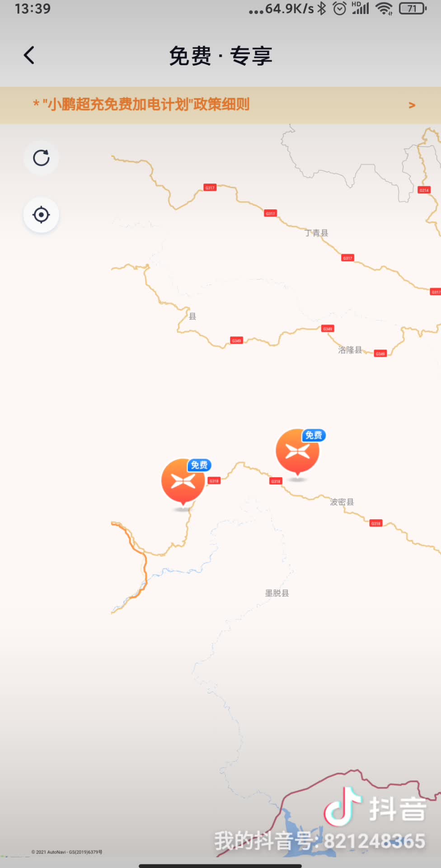Tap the 丁青县 county label
441x868 pixels.
coord(316,233)
